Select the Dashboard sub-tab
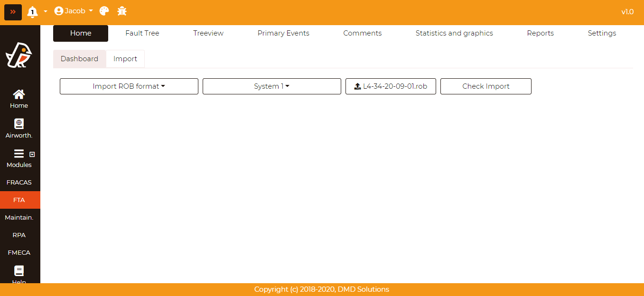This screenshot has width=644, height=296. click(x=79, y=59)
